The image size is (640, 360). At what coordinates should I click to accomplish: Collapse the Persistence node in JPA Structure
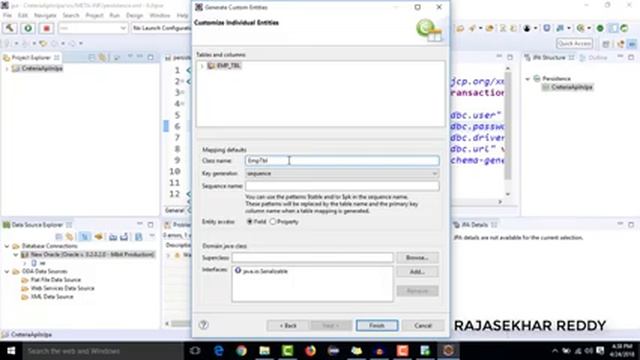coord(527,78)
